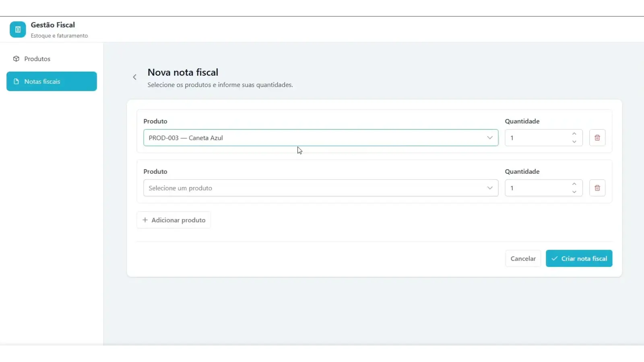Increase quantity for Caneta Azul row
Screen dimensions: 644x362
click(x=574, y=134)
